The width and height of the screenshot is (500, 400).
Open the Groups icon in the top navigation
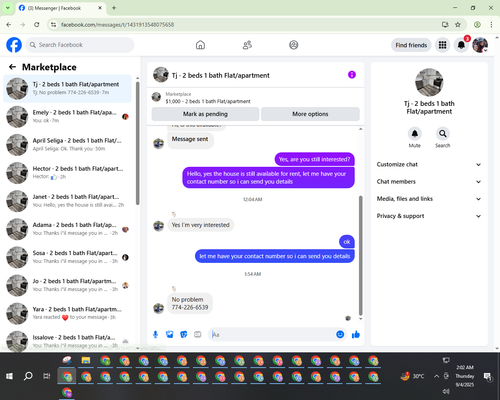click(x=294, y=45)
